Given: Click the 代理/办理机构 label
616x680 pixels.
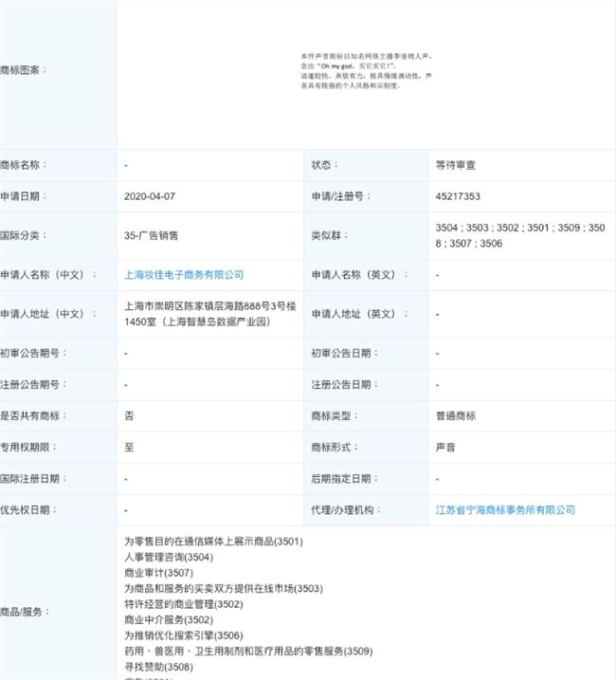Looking at the screenshot, I should point(346,510).
